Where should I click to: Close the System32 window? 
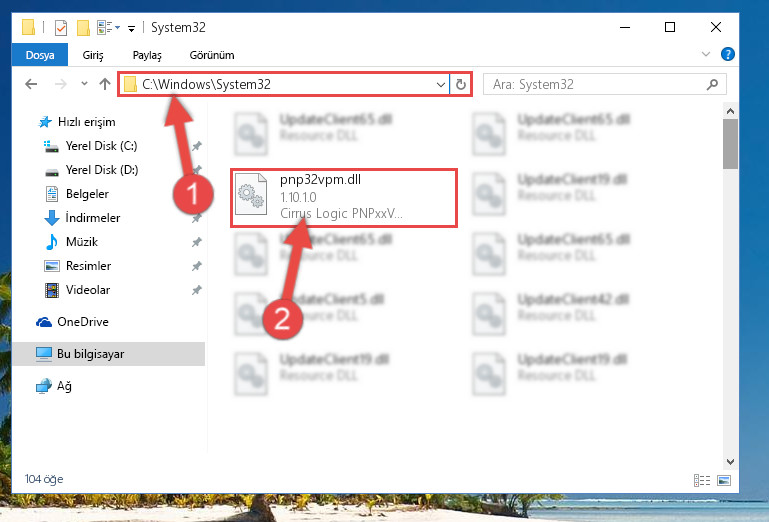click(716, 27)
